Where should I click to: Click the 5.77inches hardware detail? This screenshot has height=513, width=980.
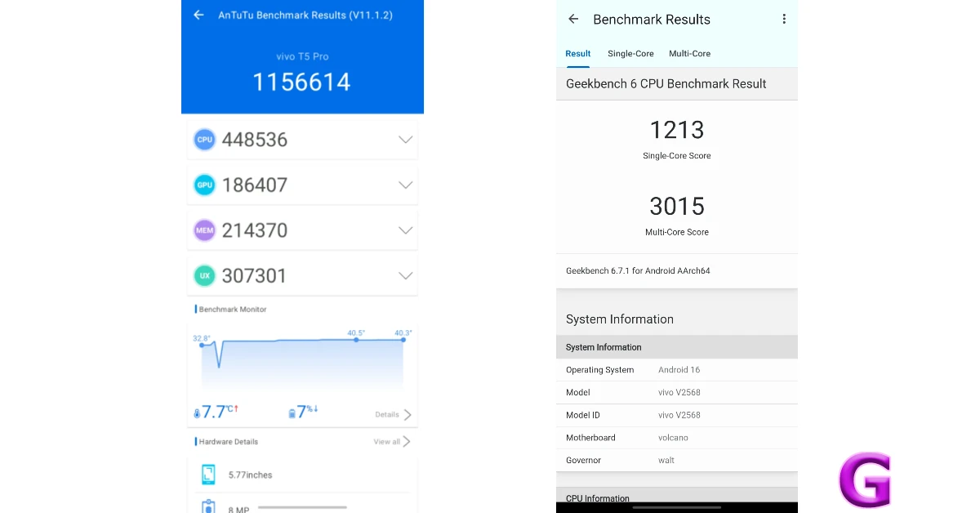coord(251,475)
